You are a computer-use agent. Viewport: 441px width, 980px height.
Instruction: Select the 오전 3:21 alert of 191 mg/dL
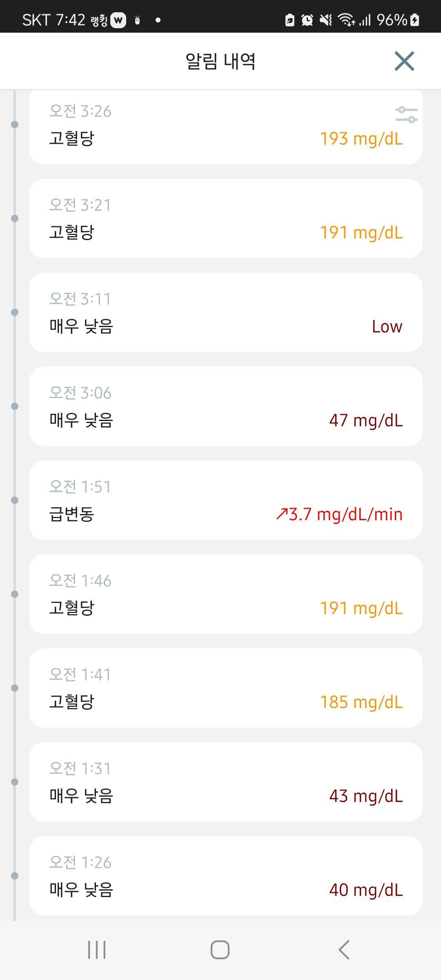[x=226, y=218]
